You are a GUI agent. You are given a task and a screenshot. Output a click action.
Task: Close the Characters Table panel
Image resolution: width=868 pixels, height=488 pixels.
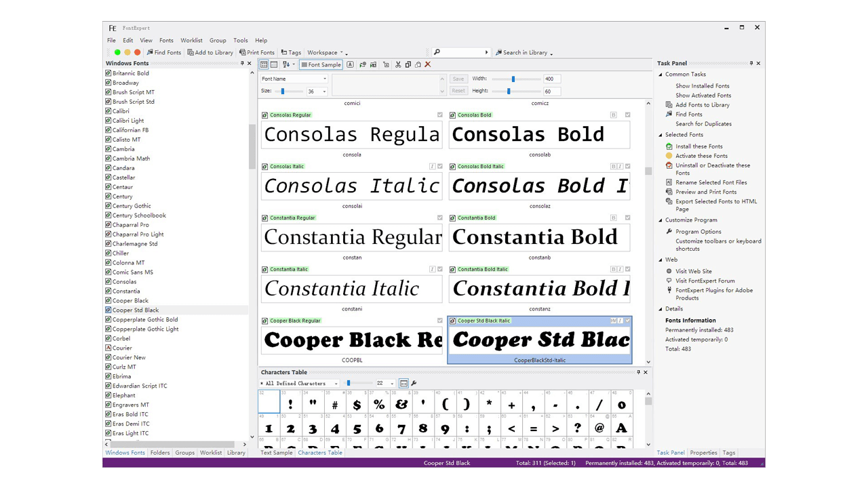tap(646, 372)
